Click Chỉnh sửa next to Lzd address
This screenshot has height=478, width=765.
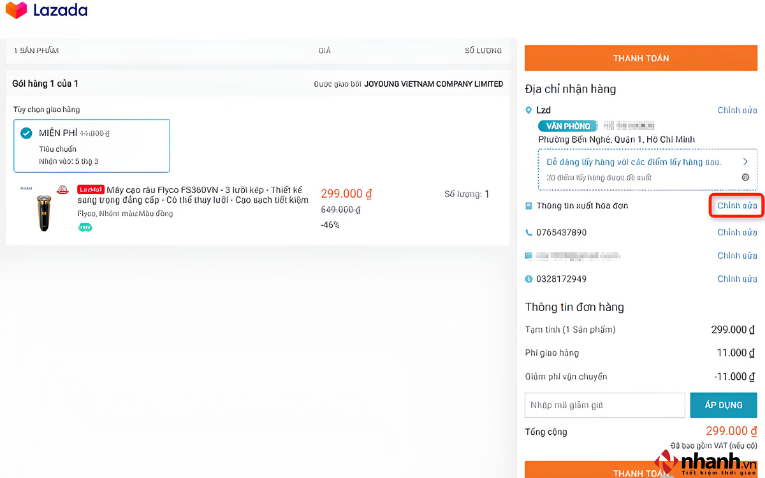[x=737, y=110]
